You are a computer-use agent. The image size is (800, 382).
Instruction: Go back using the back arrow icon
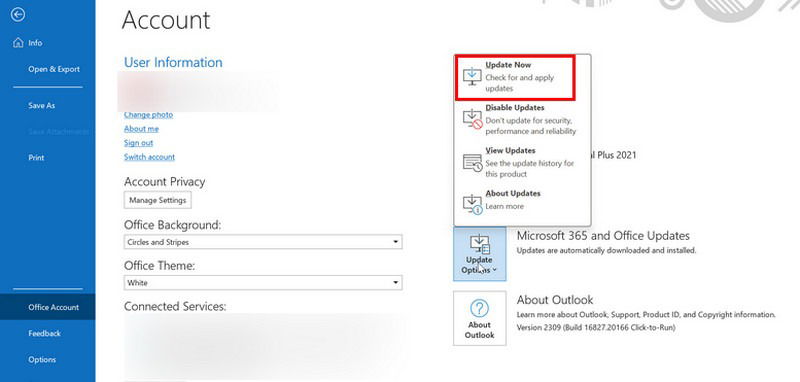[x=18, y=15]
